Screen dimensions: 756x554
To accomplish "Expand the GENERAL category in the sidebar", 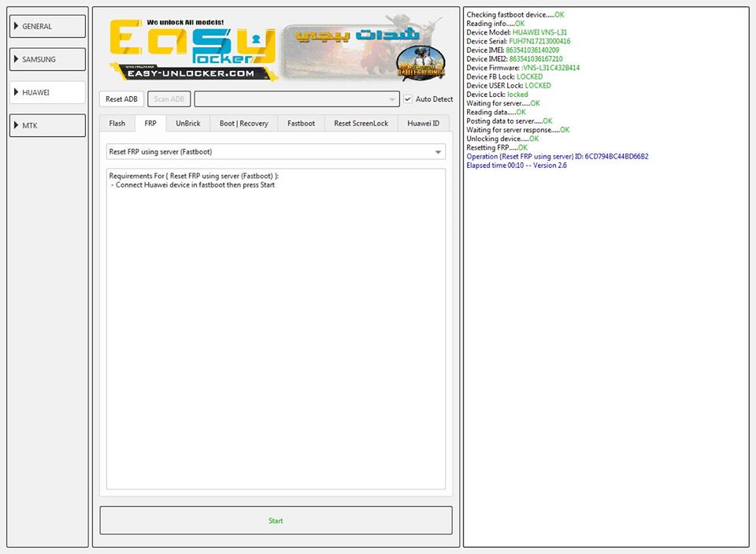I will click(47, 26).
